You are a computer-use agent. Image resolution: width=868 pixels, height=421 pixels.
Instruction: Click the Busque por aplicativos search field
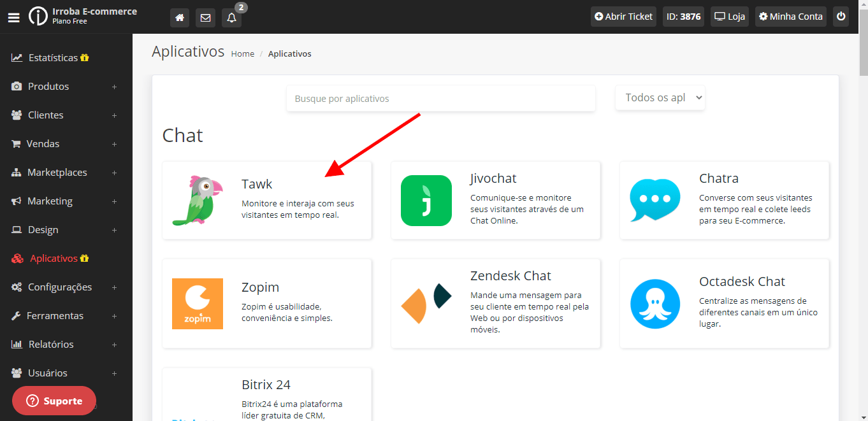441,99
